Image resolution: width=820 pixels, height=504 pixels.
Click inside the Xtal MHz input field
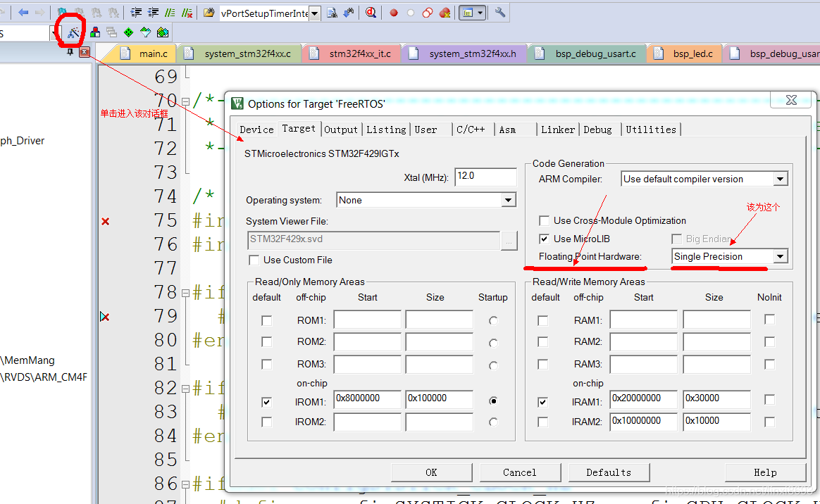click(x=485, y=177)
